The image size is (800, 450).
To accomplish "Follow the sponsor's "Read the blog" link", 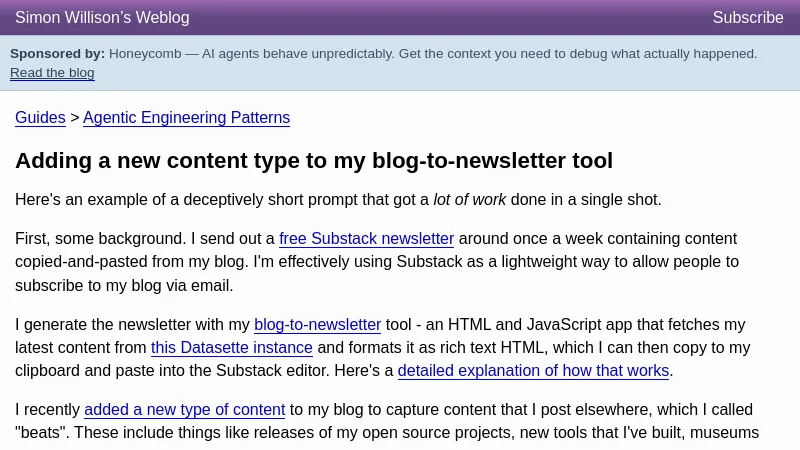I will (52, 73).
